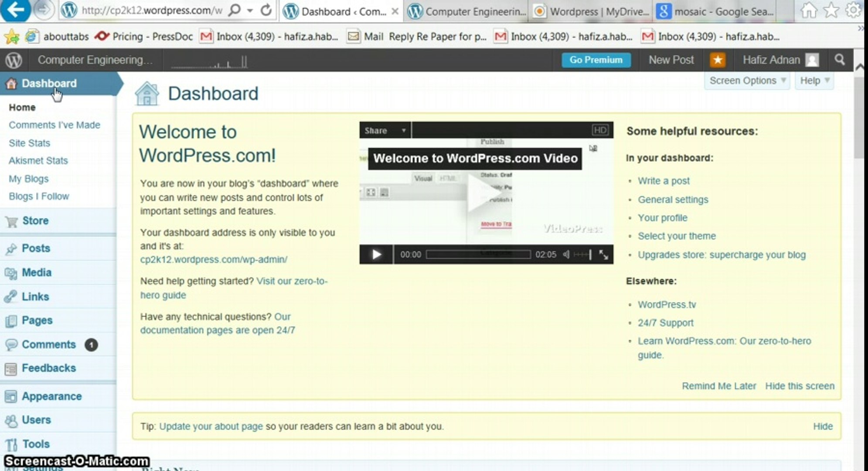Play the Welcome to WordPress.com video

[x=376, y=254]
